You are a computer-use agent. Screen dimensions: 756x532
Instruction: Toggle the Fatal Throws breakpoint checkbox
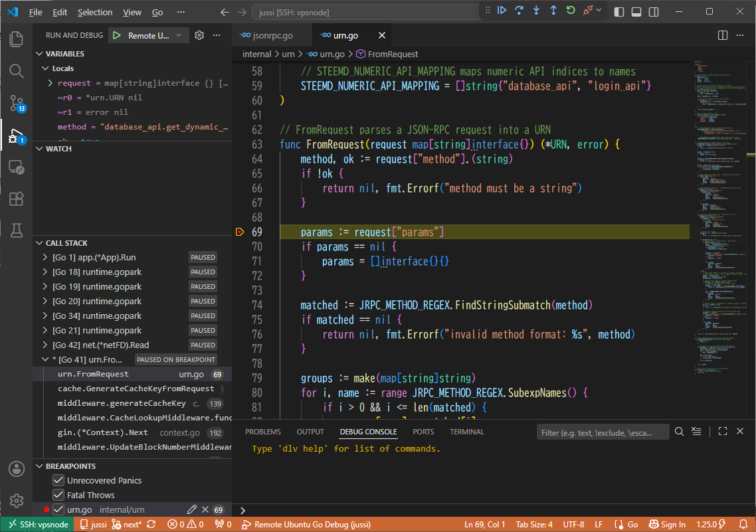(x=58, y=495)
